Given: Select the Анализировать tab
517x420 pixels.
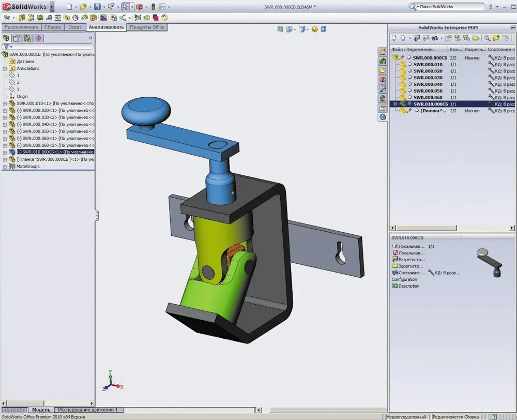Looking at the screenshot, I should 106,27.
